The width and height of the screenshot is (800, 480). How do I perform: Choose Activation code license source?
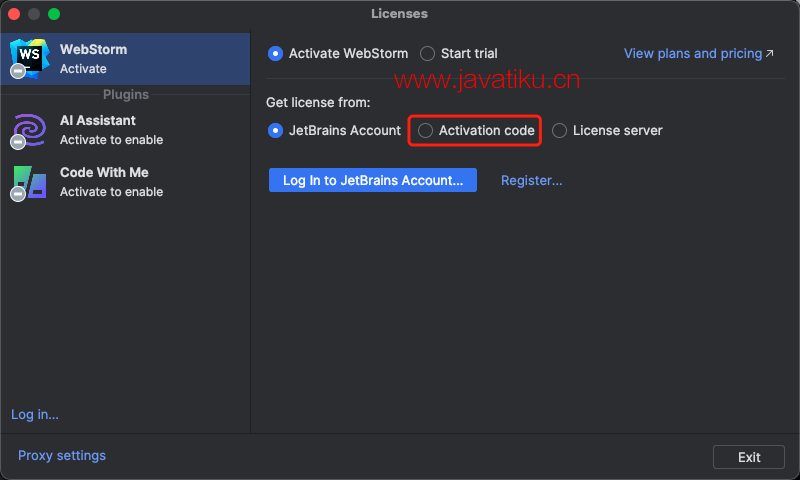tap(425, 131)
